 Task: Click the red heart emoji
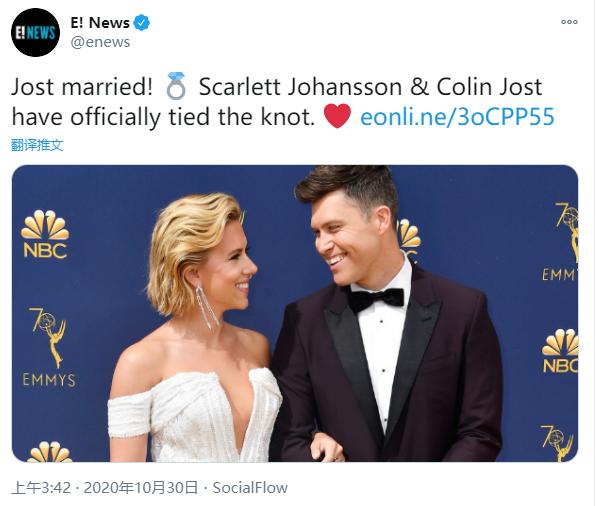338,116
